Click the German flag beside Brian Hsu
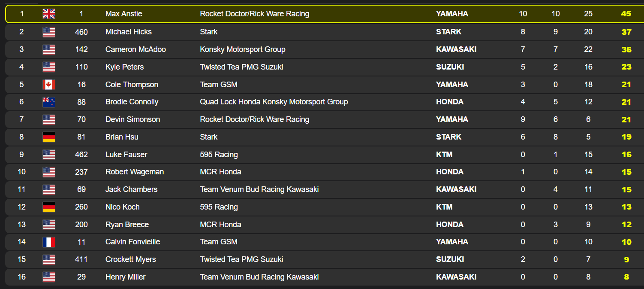The width and height of the screenshot is (644, 289). click(49, 137)
